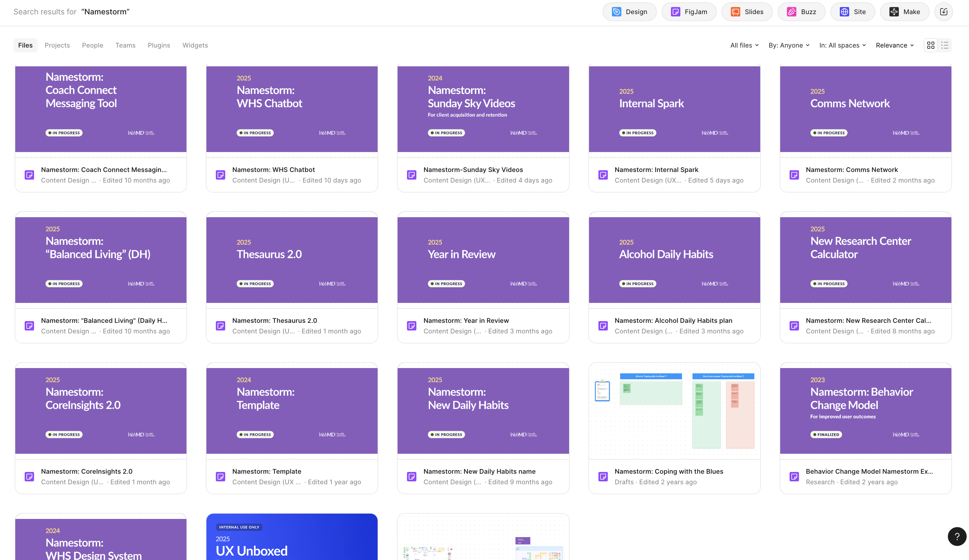Open file titled Namestorm: Alcohol Daily Habits plan
This screenshot has width=969, height=560.
(673, 321)
